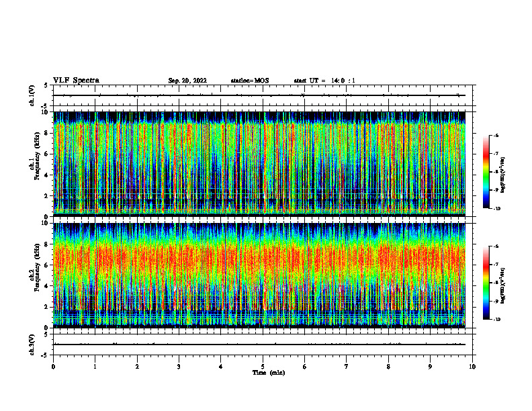Click time axis tick label "6"
The image size is (532, 411).
(304, 367)
